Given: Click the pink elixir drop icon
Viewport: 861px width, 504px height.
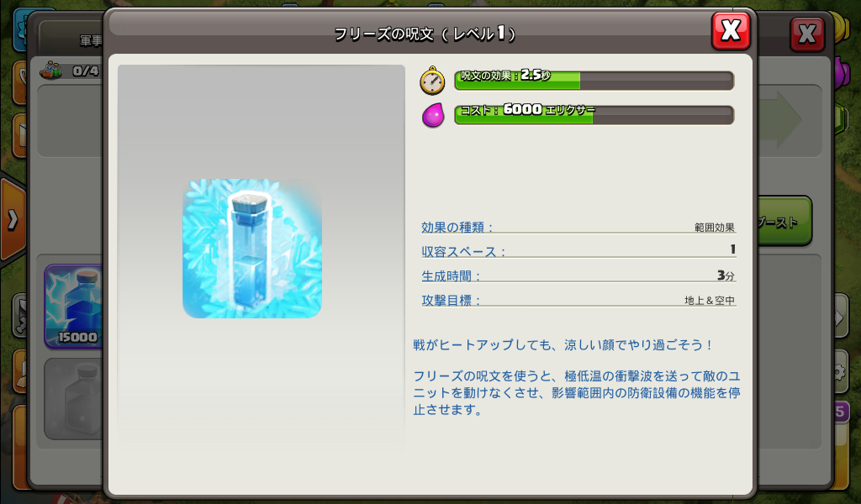Looking at the screenshot, I should (433, 115).
